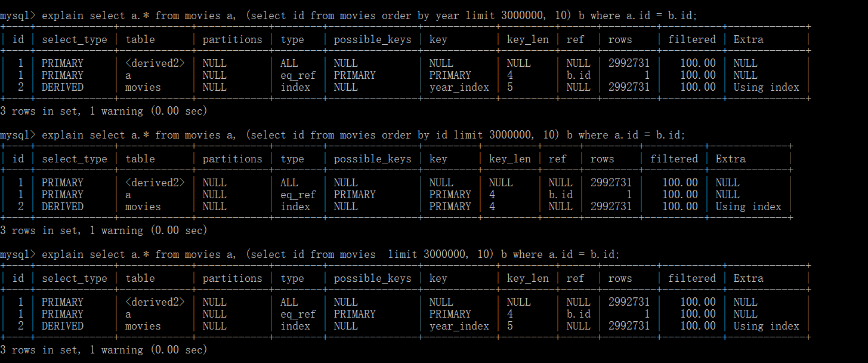Click 'Using index' in the order-by-year result
This screenshot has width=868, height=363.
[x=767, y=87]
